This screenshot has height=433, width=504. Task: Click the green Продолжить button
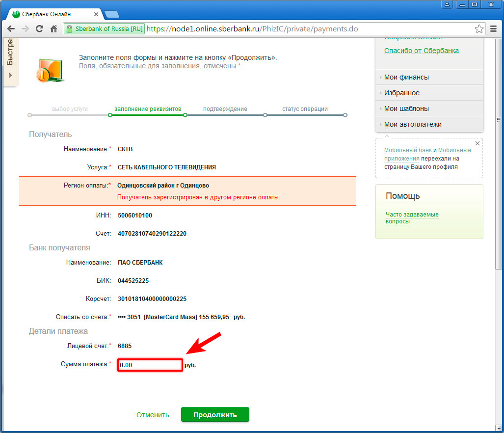coord(215,415)
